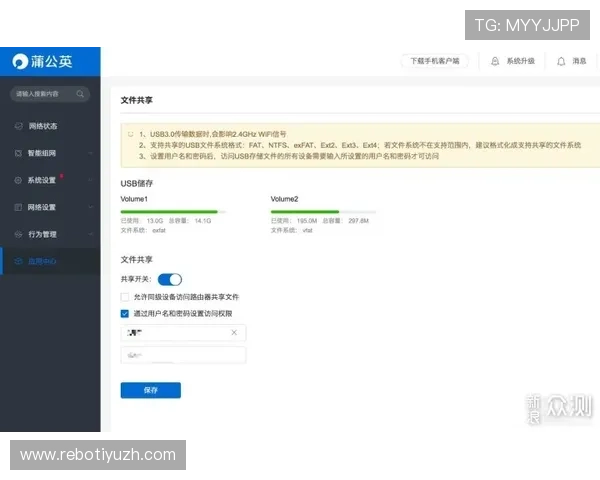Click the Volume1 label
Viewport: 600px width, 480px height.
tap(134, 199)
